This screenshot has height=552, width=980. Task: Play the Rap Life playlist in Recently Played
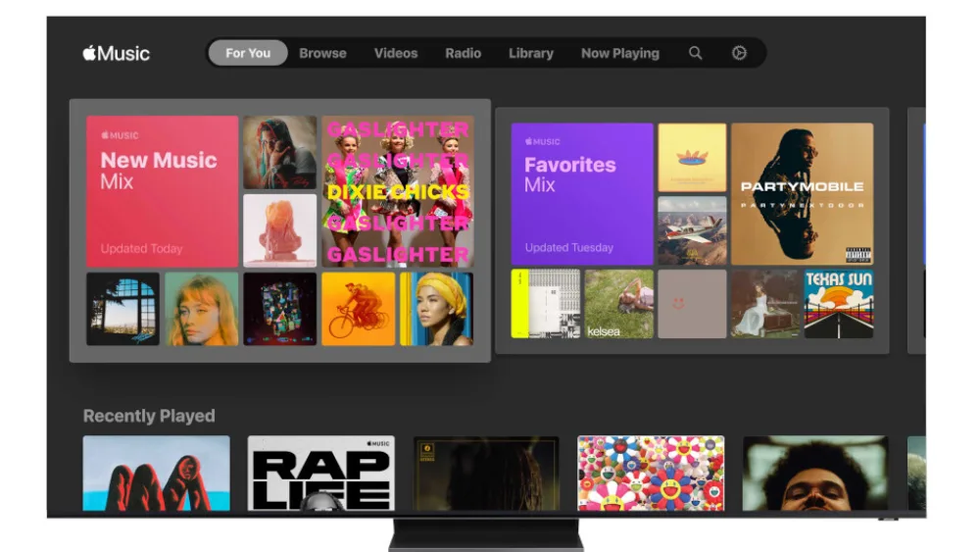321,474
